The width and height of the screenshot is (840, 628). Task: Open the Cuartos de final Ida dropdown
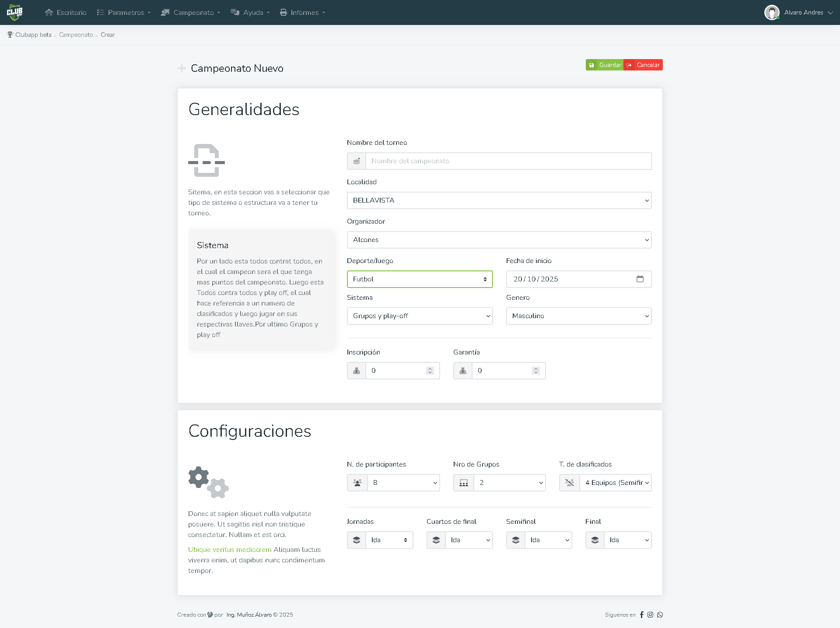tap(469, 540)
